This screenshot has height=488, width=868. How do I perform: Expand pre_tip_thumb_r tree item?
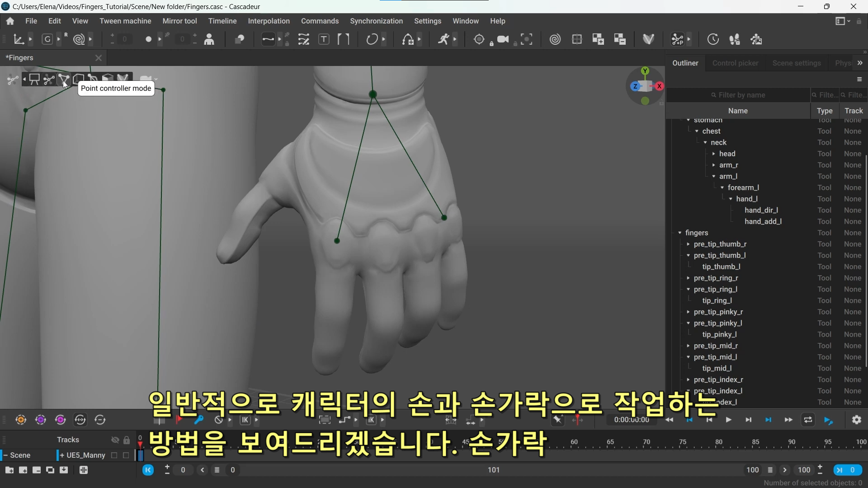[688, 244]
